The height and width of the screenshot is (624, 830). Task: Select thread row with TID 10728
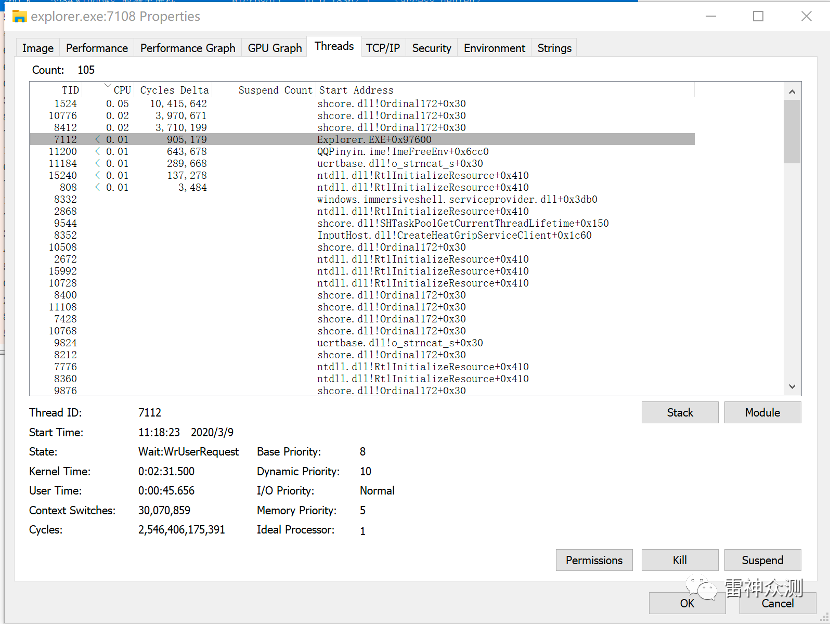tap(362, 283)
